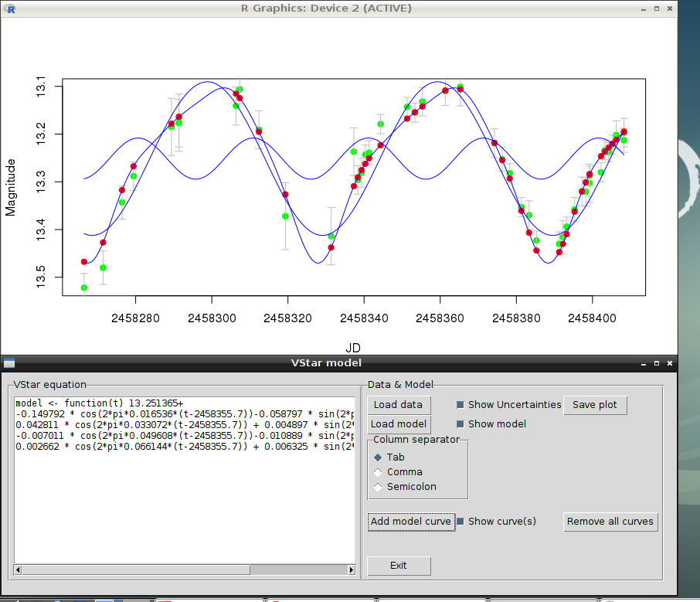Disable the Show model checkbox
Image resolution: width=700 pixels, height=602 pixels.
(460, 423)
